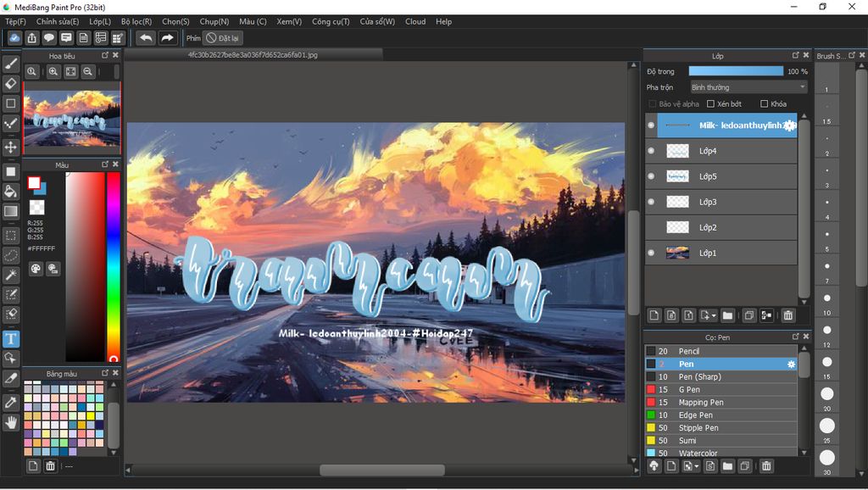Undock the Lớp layer panel
Viewport: 868px width, 490px height.
(795, 55)
